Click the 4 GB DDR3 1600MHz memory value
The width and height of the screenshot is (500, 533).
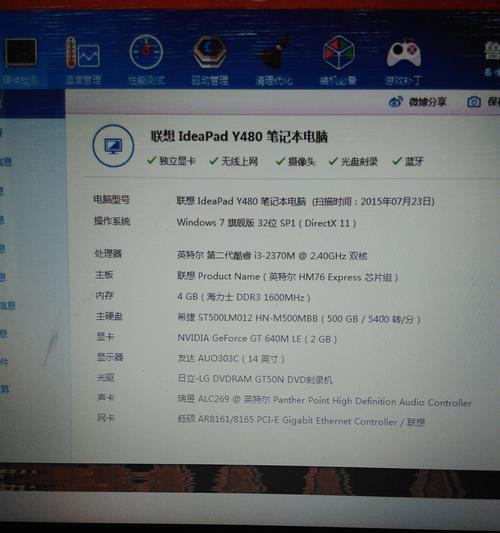[244, 297]
